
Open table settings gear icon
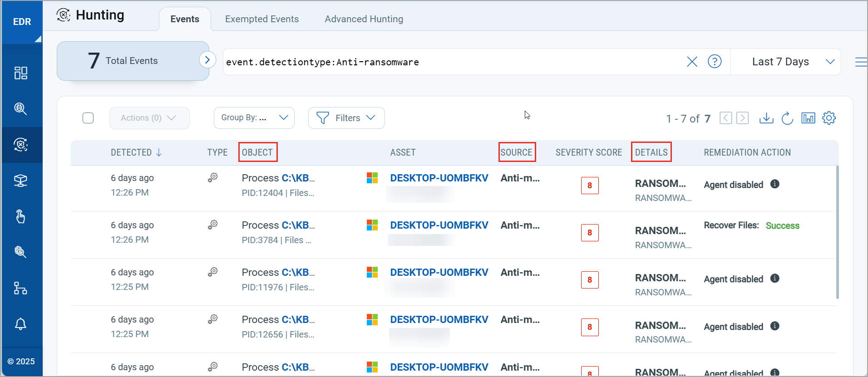pos(829,118)
